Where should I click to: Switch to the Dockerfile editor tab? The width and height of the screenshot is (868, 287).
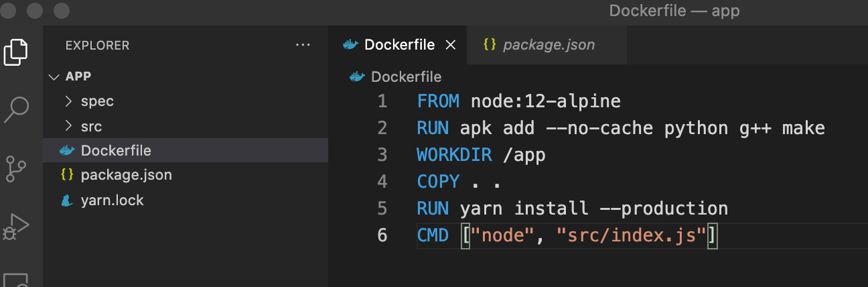pyautogui.click(x=399, y=45)
